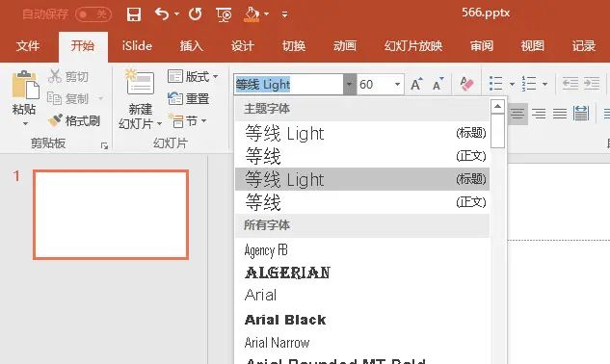Viewport: 610px width, 364px height.
Task: Open the 动画 ribbon tab
Action: tap(345, 46)
